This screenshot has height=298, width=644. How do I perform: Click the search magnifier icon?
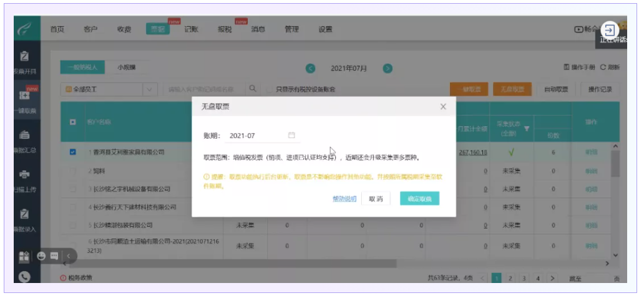click(x=253, y=89)
